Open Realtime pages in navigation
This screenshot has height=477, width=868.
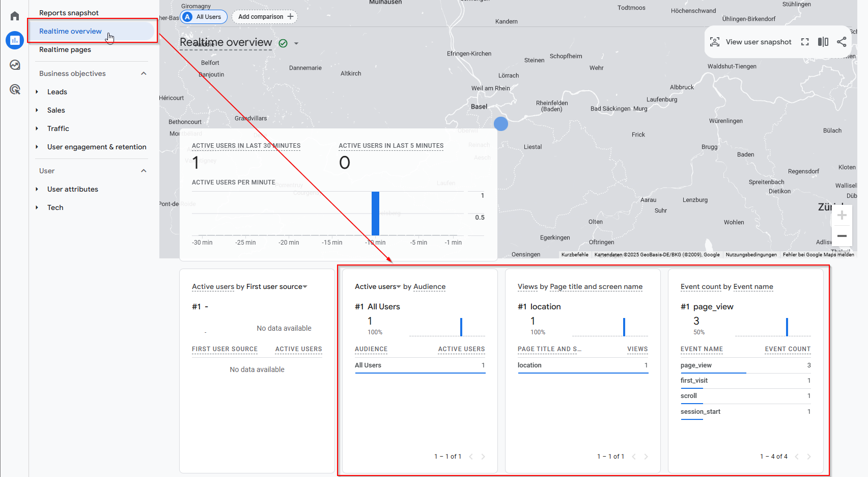(65, 49)
